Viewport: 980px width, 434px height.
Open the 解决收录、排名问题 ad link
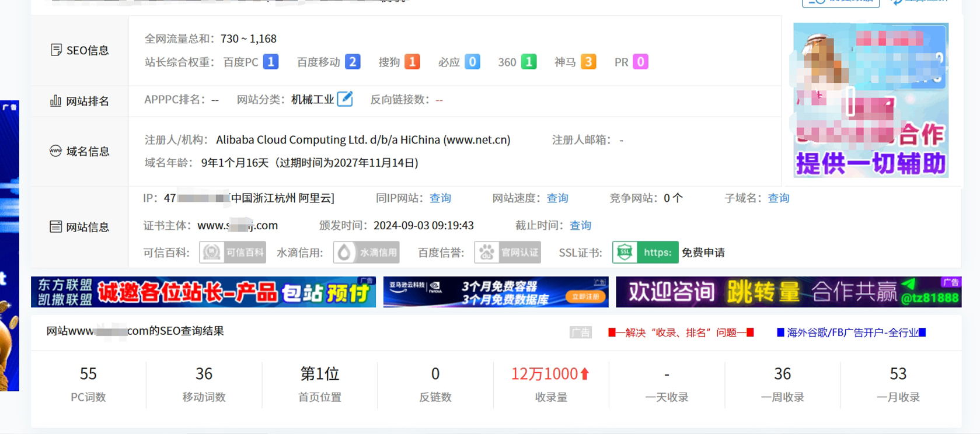pyautogui.click(x=681, y=332)
